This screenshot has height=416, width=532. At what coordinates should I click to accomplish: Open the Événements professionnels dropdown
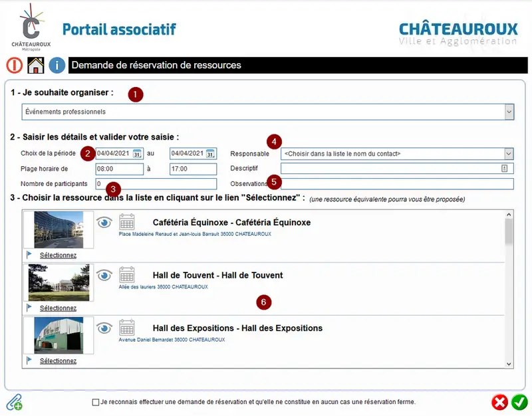tap(268, 112)
